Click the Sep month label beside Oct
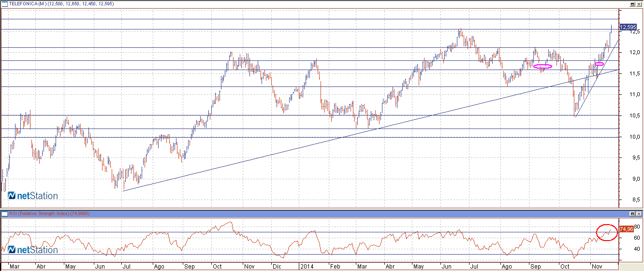 189,266
